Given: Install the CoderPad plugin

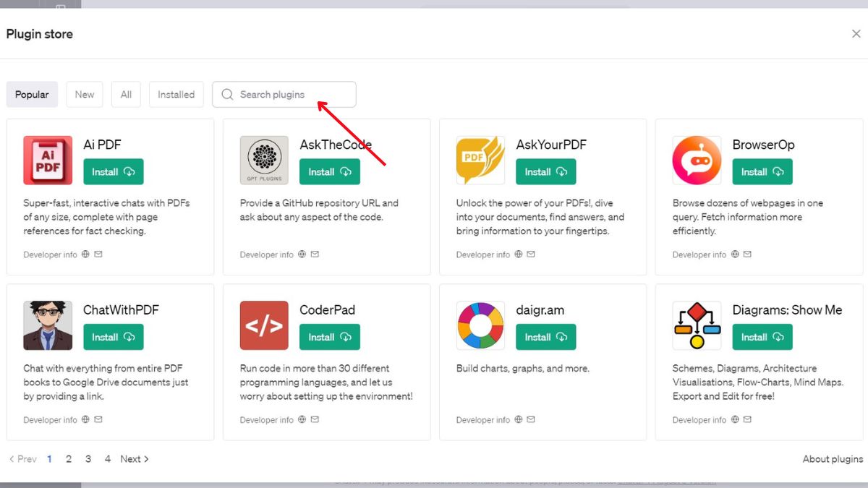Looking at the screenshot, I should tap(330, 337).
